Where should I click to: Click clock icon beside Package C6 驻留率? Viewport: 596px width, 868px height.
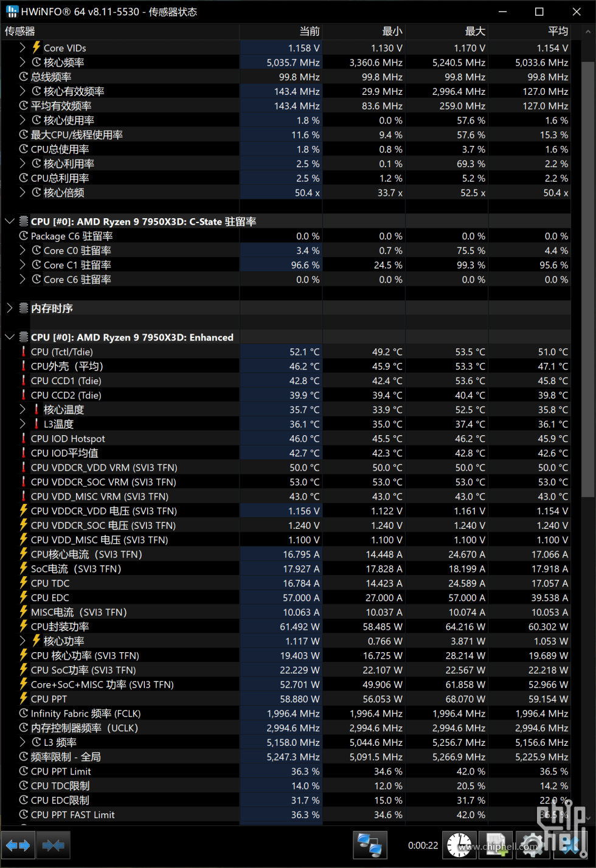click(x=24, y=236)
